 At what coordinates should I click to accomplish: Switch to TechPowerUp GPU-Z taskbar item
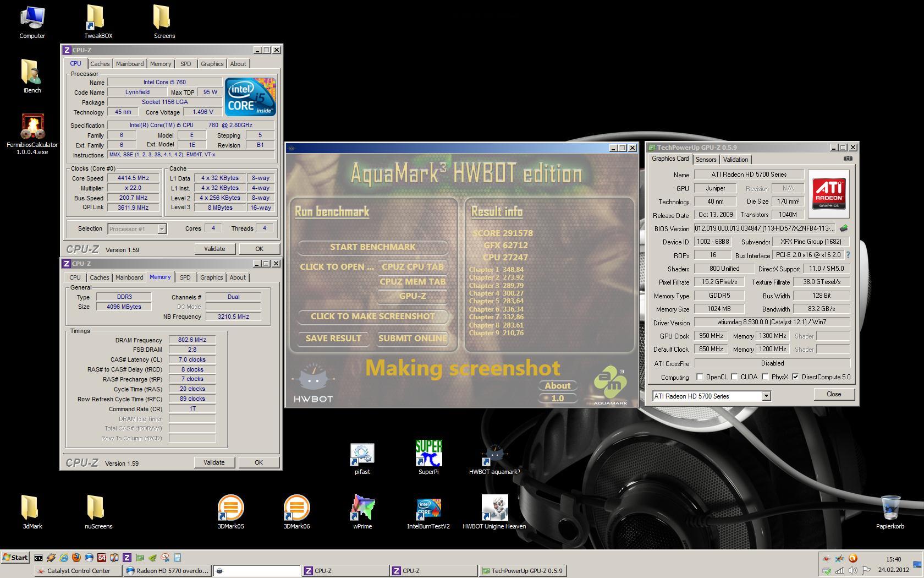pyautogui.click(x=522, y=571)
